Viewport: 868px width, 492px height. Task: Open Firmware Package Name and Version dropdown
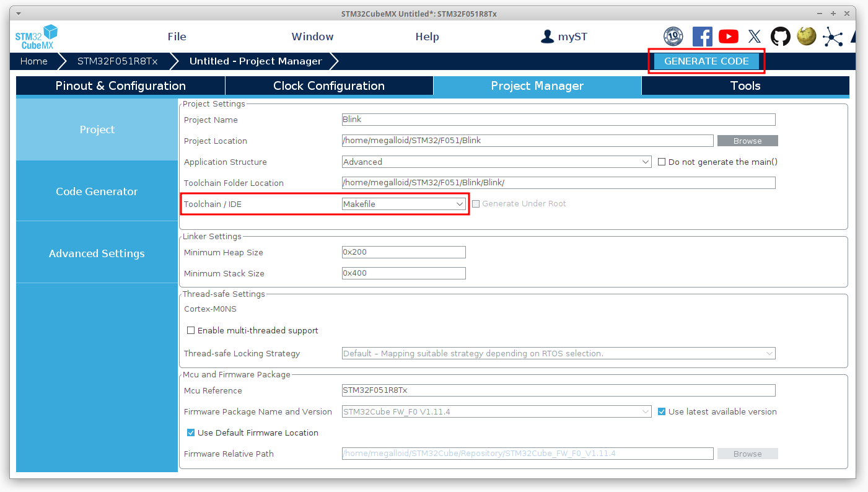point(497,411)
